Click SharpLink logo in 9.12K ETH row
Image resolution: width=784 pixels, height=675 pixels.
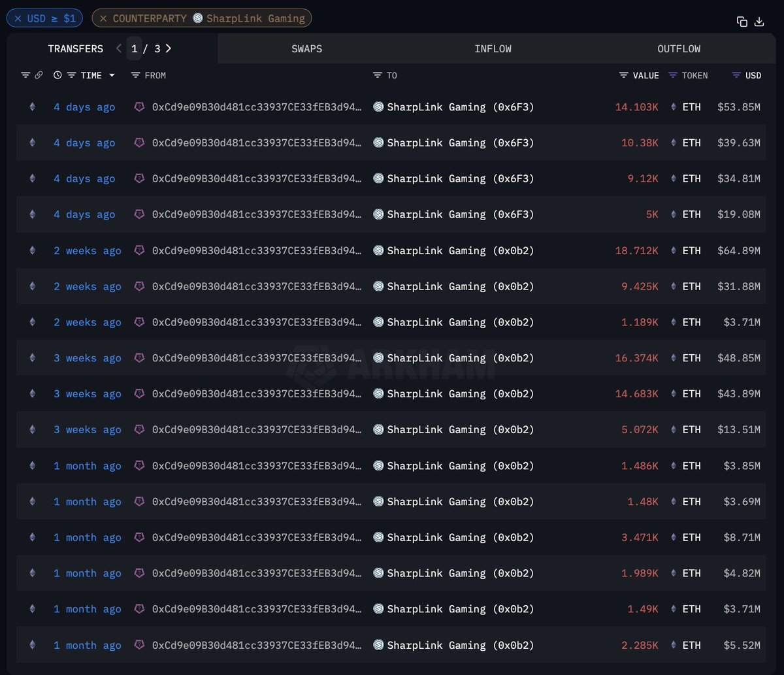pyautogui.click(x=378, y=178)
